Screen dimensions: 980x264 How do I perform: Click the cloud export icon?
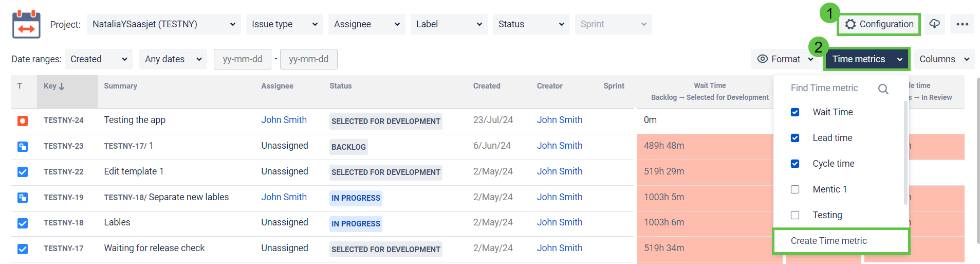pyautogui.click(x=934, y=24)
